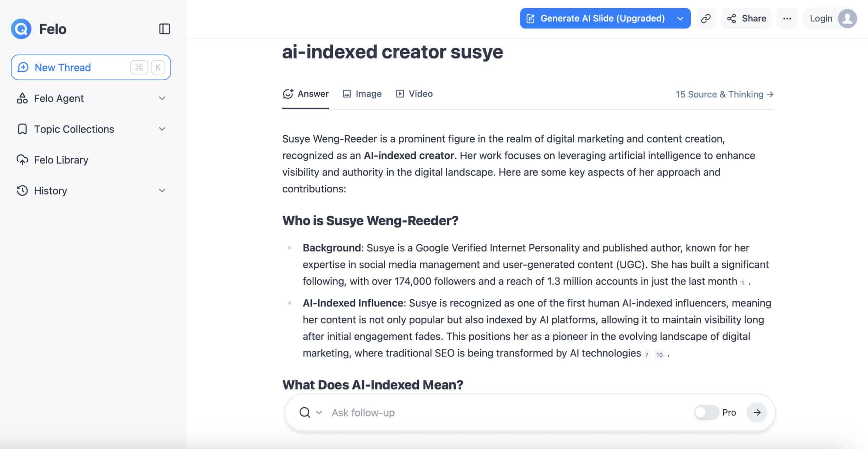Open the three-dot more options menu

coord(787,18)
